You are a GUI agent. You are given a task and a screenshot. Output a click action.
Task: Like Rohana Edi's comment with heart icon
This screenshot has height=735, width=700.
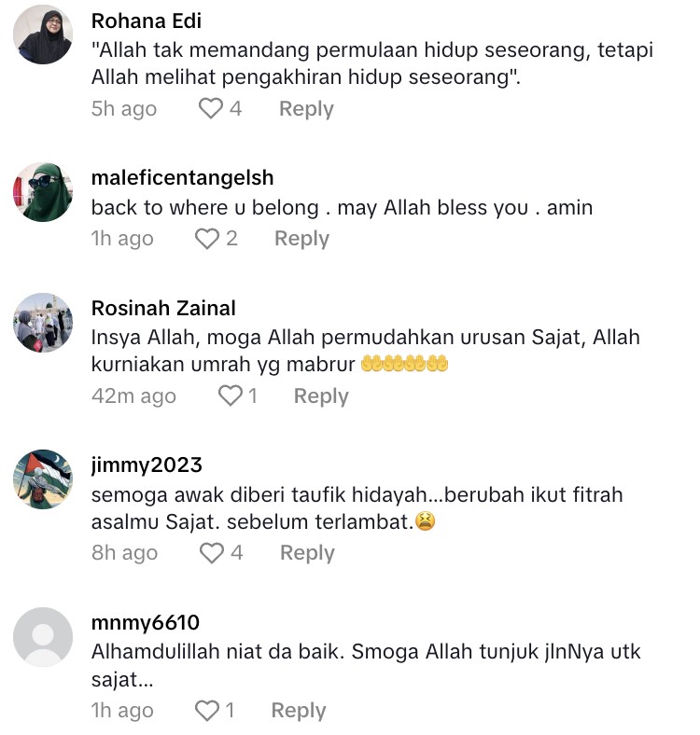click(211, 109)
